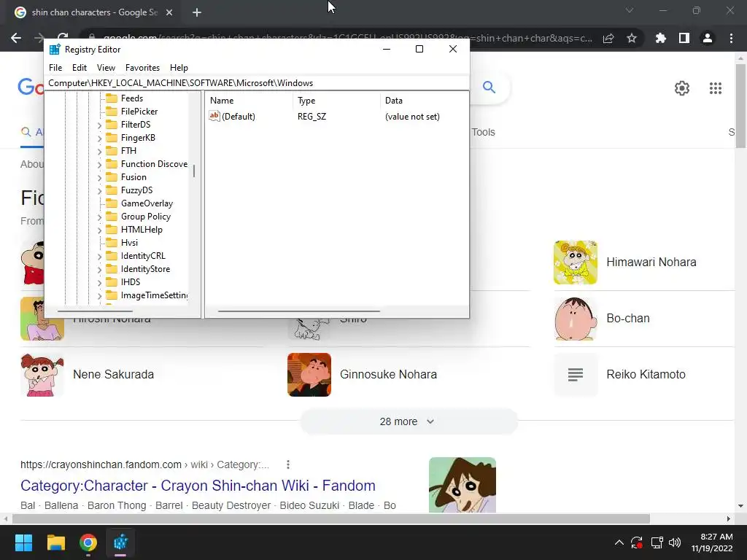The width and height of the screenshot is (747, 560).
Task: Open the Registry Editor File menu
Action: (x=55, y=68)
